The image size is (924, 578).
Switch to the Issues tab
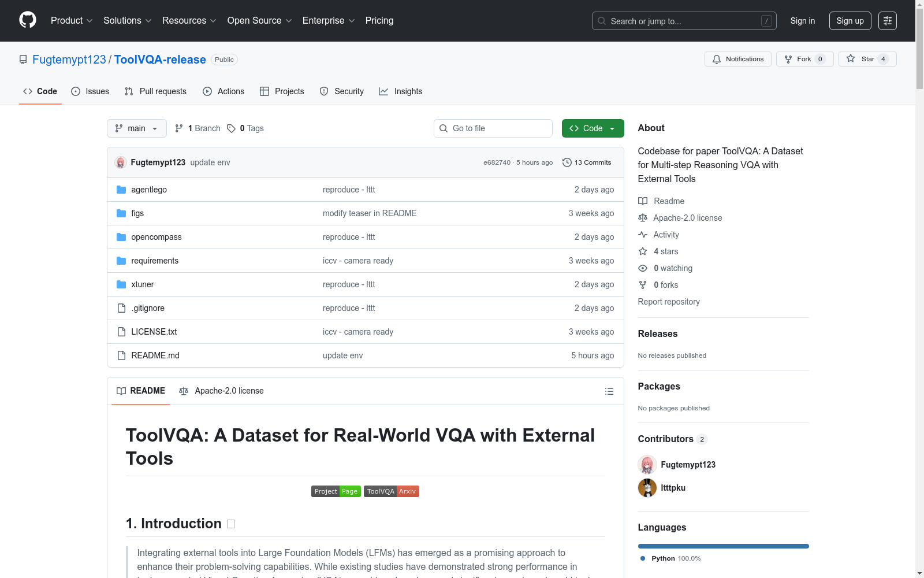pos(90,91)
